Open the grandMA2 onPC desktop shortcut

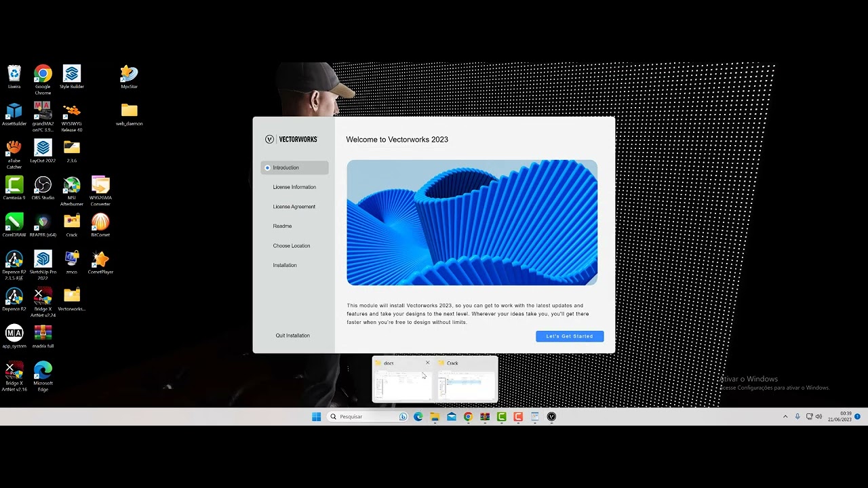point(43,116)
